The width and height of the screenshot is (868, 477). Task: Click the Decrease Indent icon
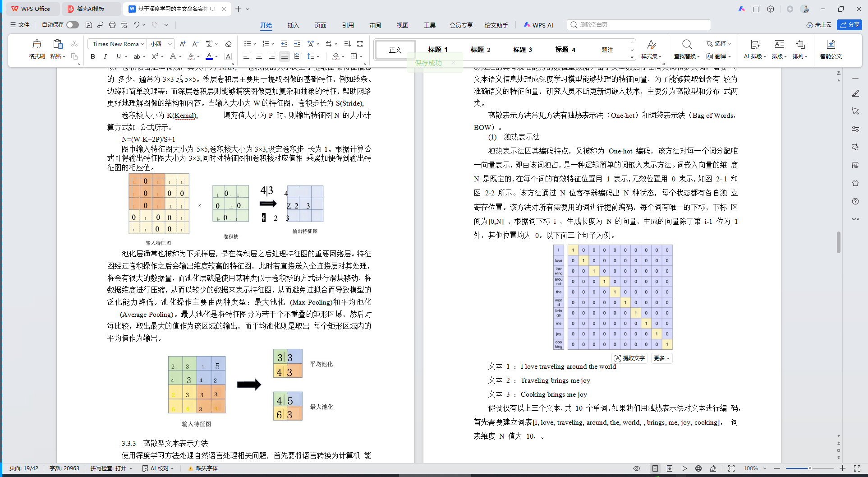pyautogui.click(x=284, y=44)
